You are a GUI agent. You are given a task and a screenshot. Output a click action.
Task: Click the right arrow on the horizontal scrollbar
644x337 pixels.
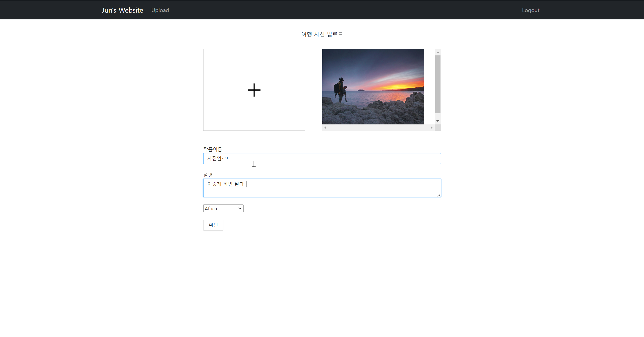pyautogui.click(x=431, y=128)
